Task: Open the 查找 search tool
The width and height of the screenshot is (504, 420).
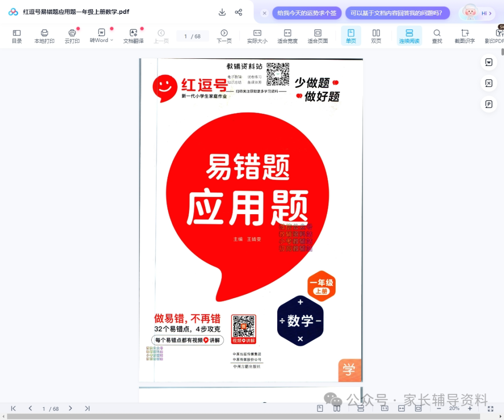Action: tap(437, 36)
